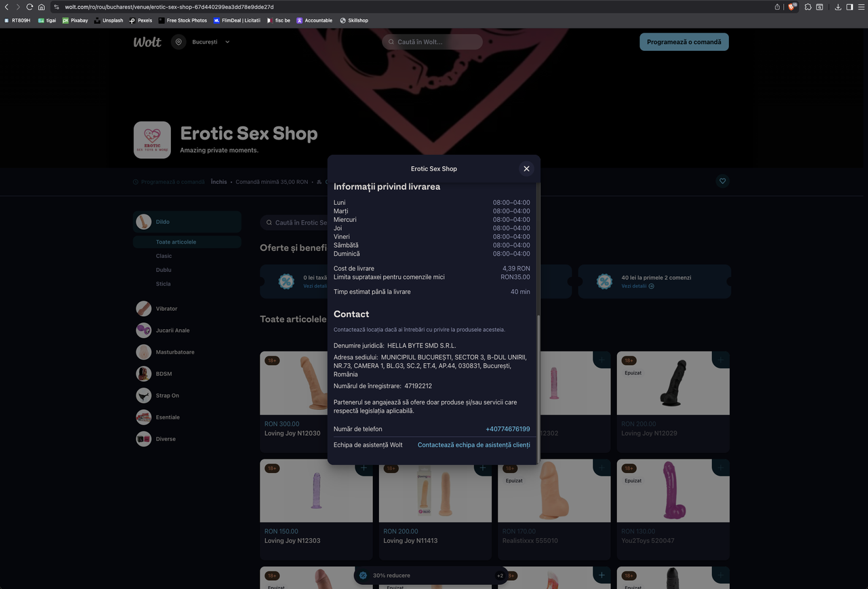Select the 'Clasic' subcategory

[164, 256]
